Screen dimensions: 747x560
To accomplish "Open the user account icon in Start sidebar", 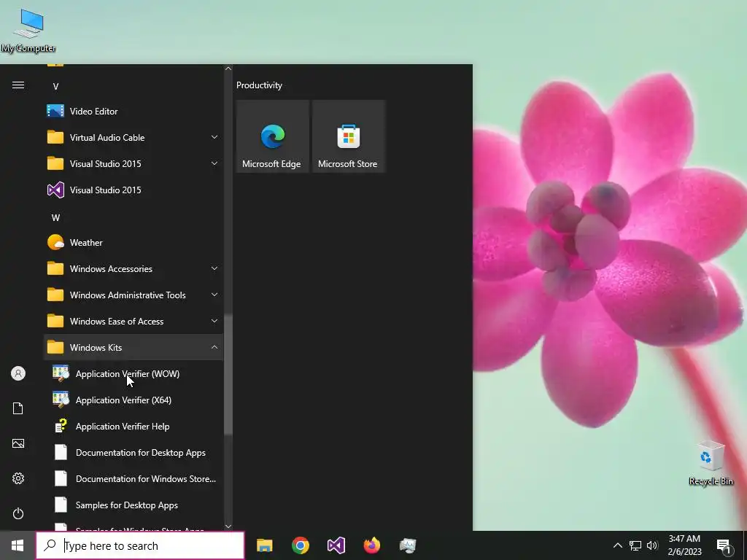I will coord(18,373).
